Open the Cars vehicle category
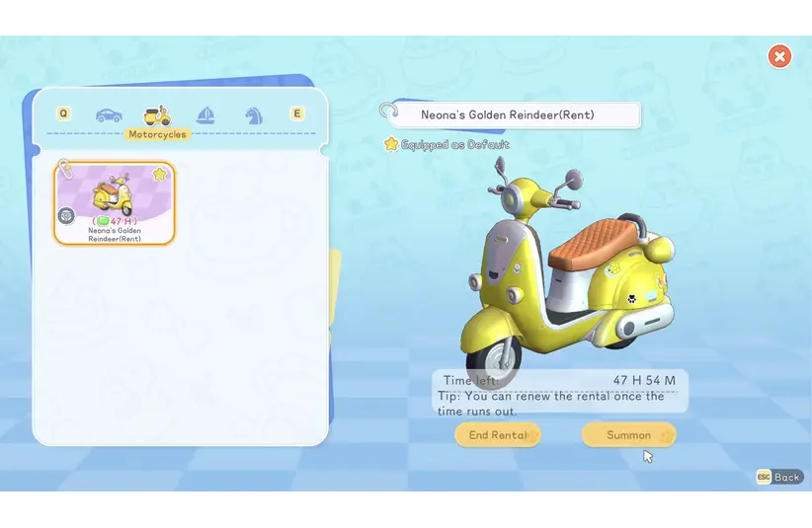This screenshot has width=812, height=528. (x=109, y=114)
